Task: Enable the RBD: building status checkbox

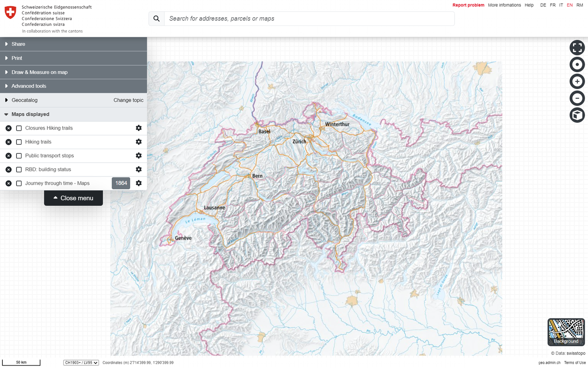Action: pyautogui.click(x=18, y=169)
